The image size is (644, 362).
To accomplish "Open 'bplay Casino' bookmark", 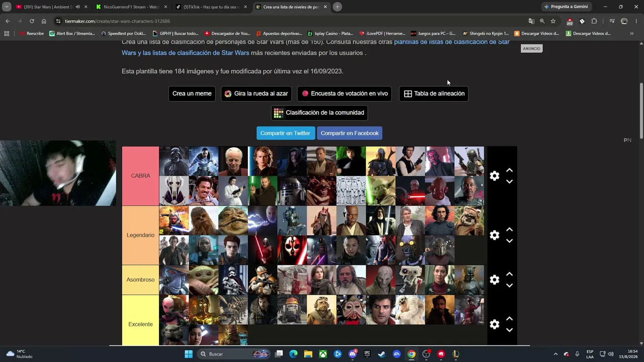I will point(331,34).
